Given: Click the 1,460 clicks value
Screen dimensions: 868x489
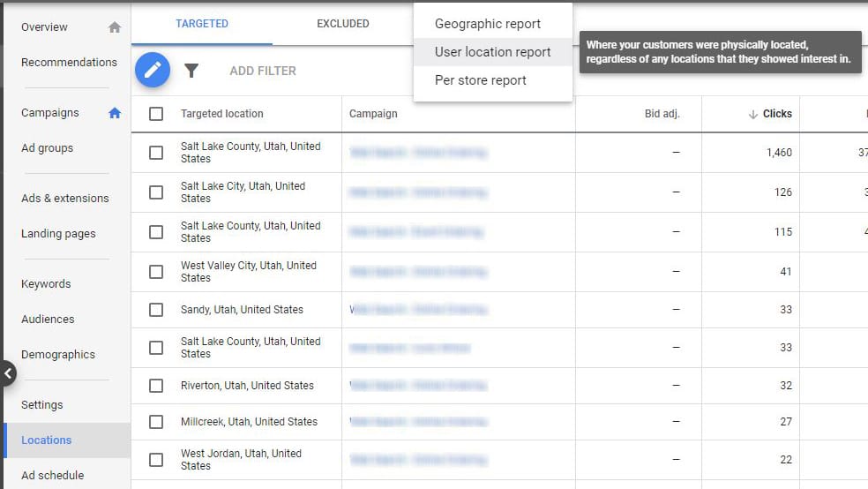Looking at the screenshot, I should 779,153.
